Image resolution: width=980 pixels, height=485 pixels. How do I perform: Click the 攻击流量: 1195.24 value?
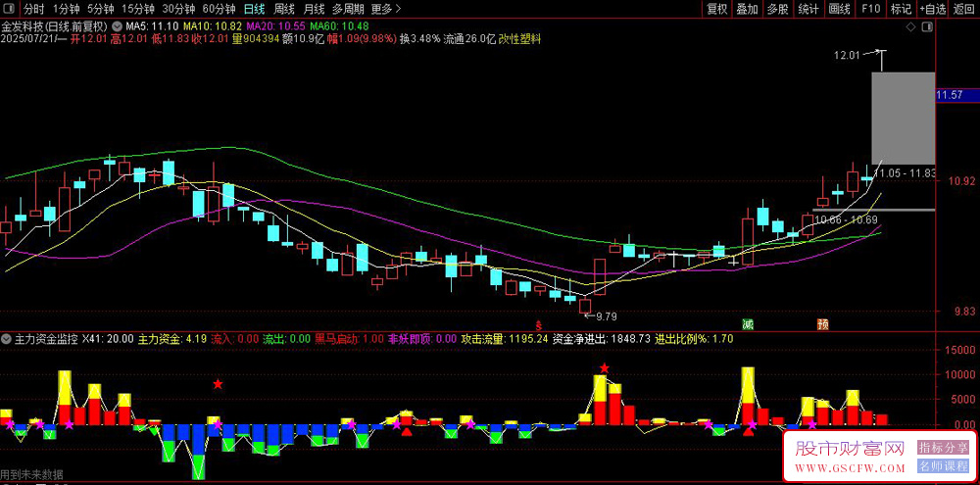pyautogui.click(x=505, y=339)
